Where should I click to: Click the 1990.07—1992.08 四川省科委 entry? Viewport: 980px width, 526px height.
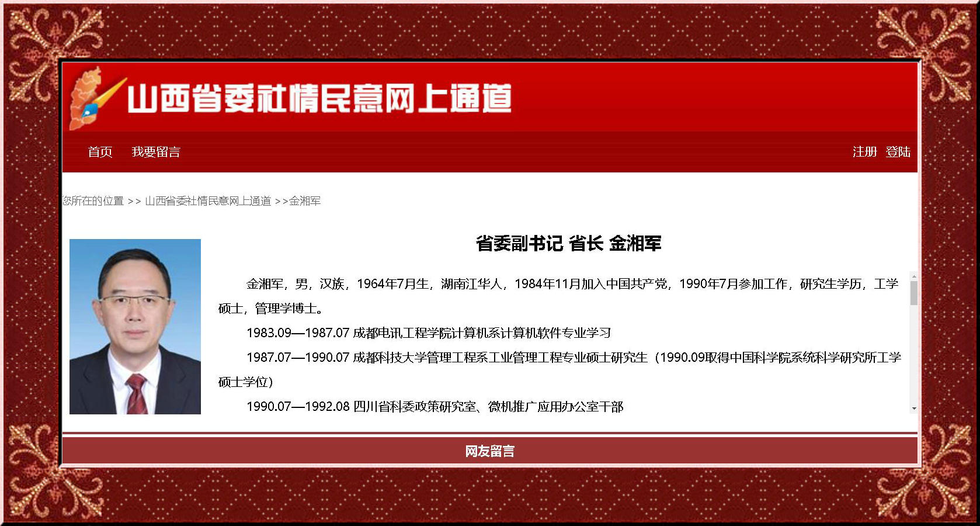435,407
